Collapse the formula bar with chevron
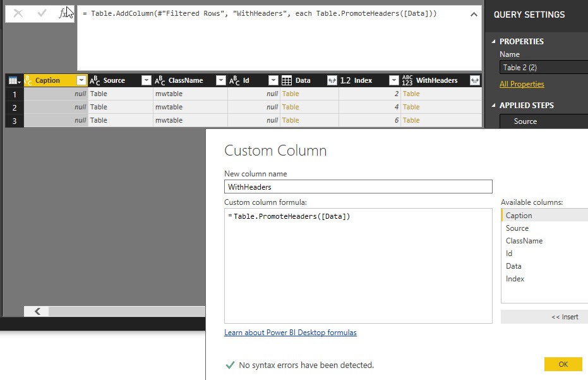Image resolution: width=588 pixels, height=380 pixels. [474, 15]
